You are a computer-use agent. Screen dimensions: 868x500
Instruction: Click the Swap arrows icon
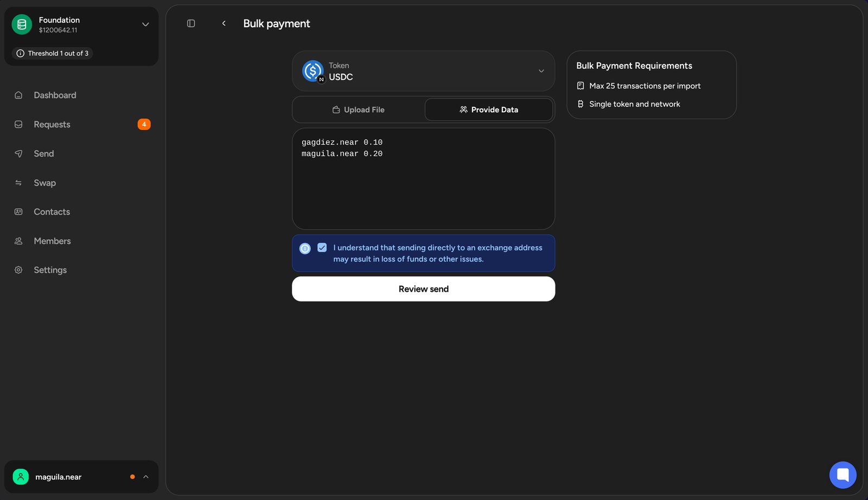tap(18, 183)
